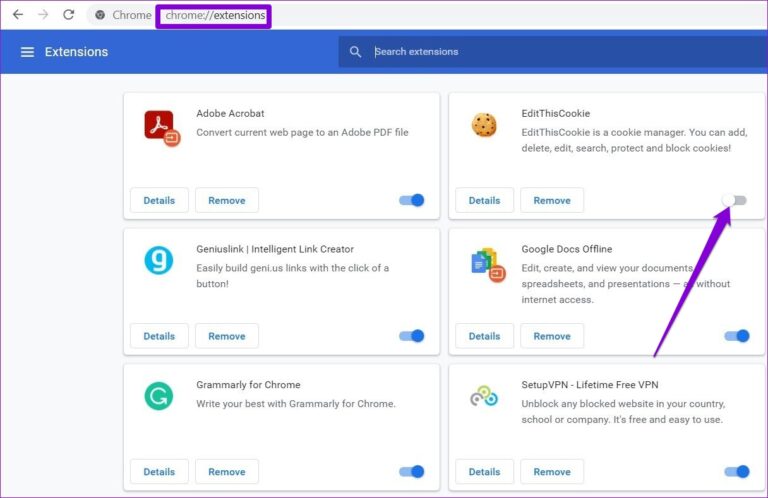This screenshot has height=498, width=768.
Task: Click the Adobe Acrobat extension icon
Action: click(x=162, y=128)
